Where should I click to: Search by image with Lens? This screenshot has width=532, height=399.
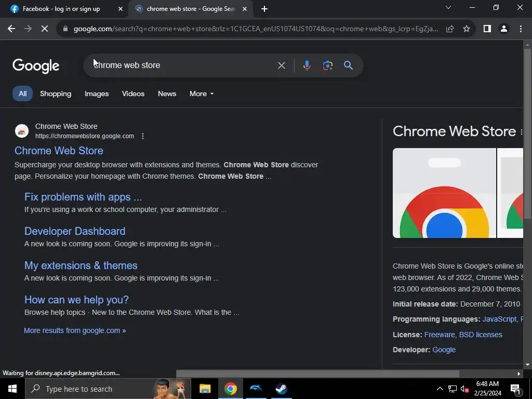point(327,65)
